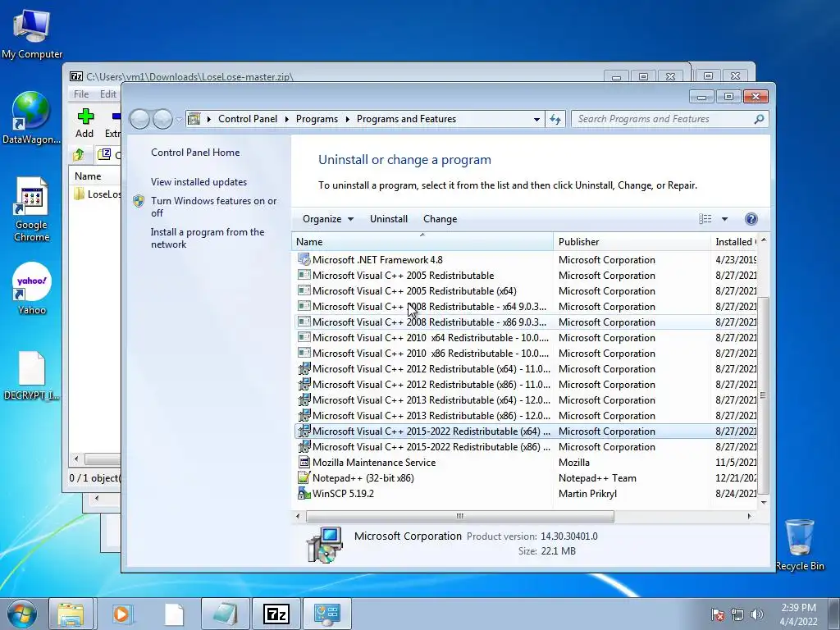This screenshot has width=840, height=630.
Task: Click the Uninstall toolbar button
Action: (388, 218)
